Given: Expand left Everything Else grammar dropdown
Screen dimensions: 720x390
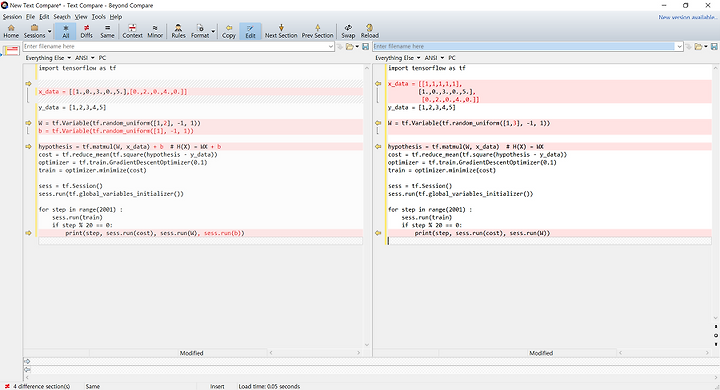Looking at the screenshot, I should 48,58.
